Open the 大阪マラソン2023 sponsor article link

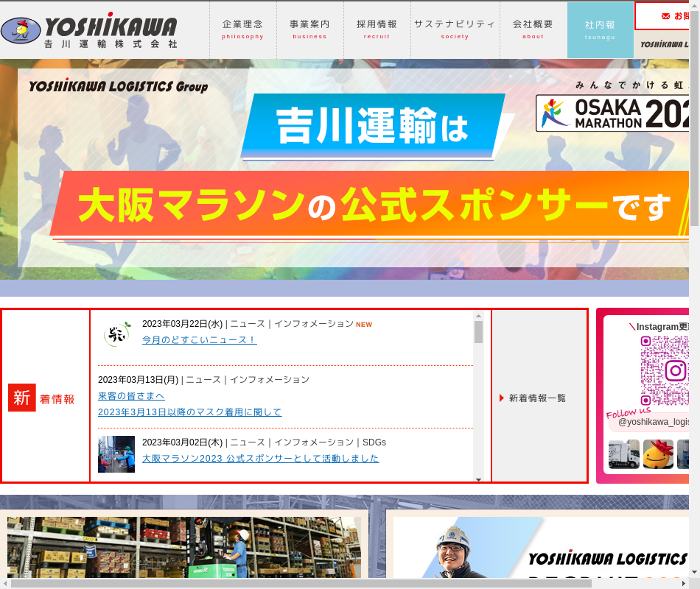point(260,458)
